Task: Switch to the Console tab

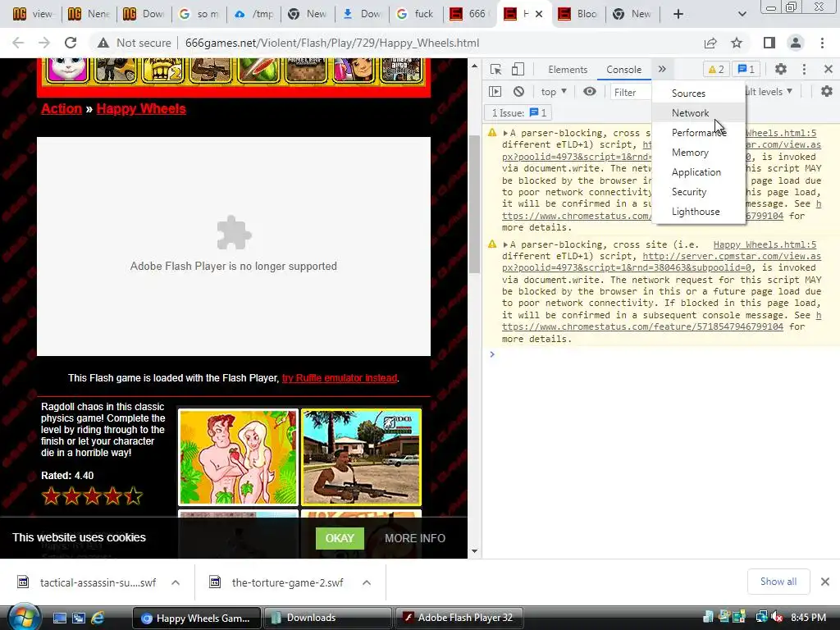Action: click(623, 70)
